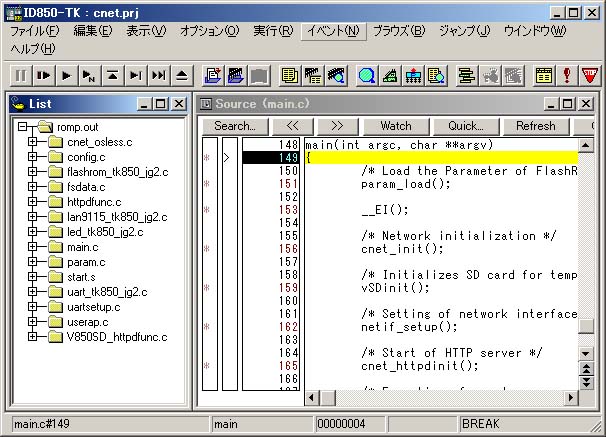The image size is (606, 437).
Task: Click the CPU Reset eject-shaped icon
Action: tap(182, 75)
